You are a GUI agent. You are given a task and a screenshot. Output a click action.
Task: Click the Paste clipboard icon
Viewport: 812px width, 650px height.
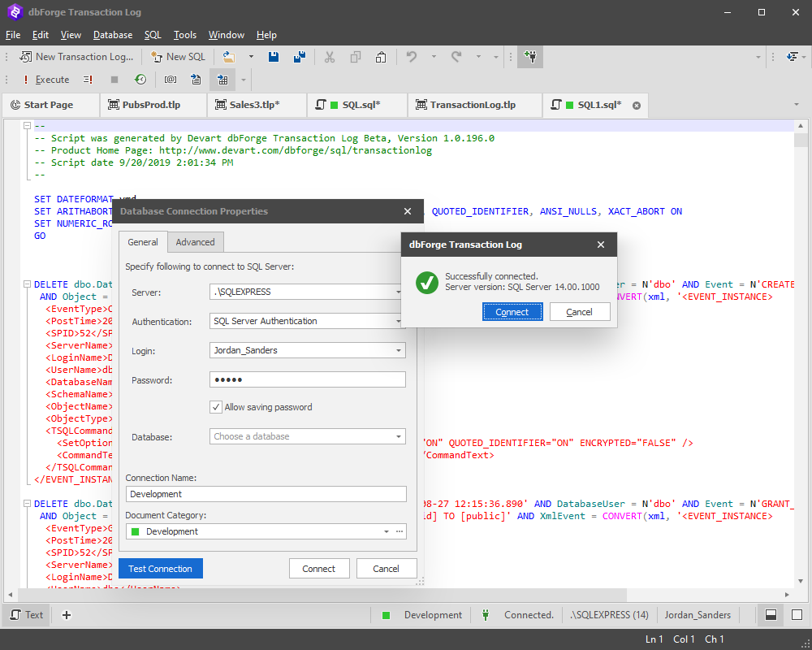381,57
